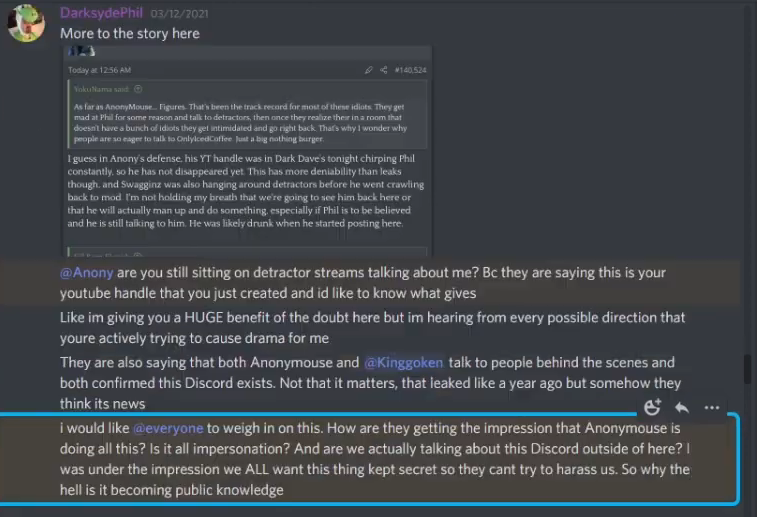Open the DarksydePhil username profile
This screenshot has width=757, height=517.
click(101, 13)
